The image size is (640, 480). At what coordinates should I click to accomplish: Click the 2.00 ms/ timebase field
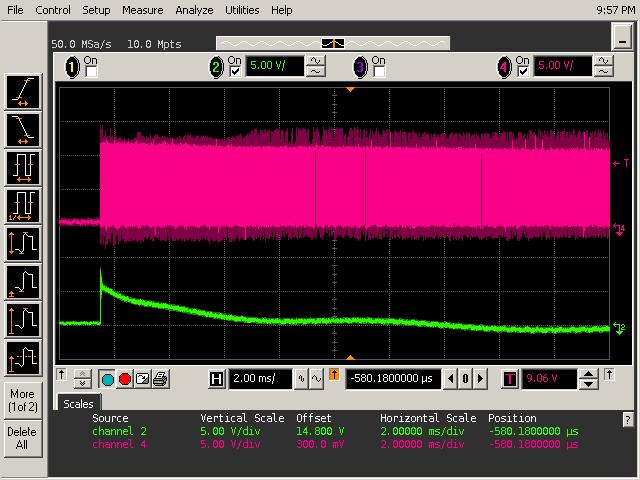[x=260, y=379]
